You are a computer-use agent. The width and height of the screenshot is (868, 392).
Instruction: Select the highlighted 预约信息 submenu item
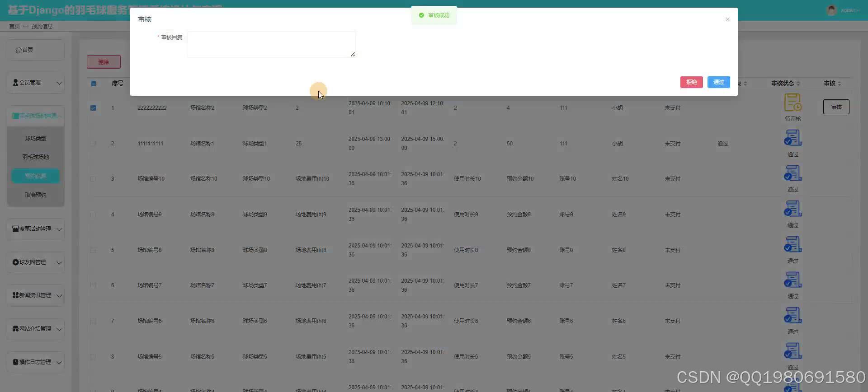[36, 176]
